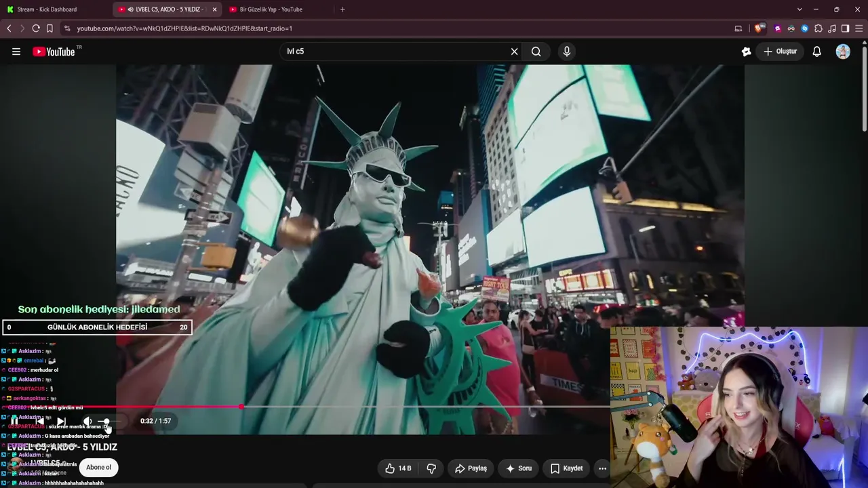Open the Shazam extension
The height and width of the screenshot is (488, 868).
(805, 28)
